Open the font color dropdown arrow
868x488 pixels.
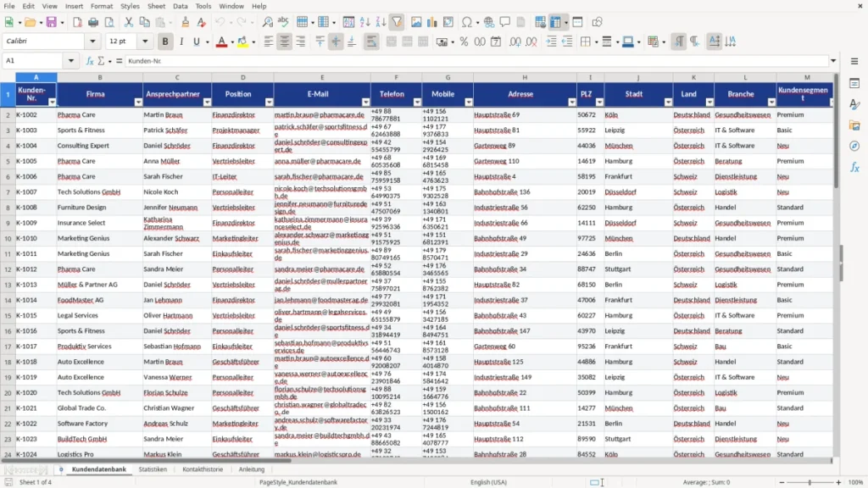click(x=232, y=42)
